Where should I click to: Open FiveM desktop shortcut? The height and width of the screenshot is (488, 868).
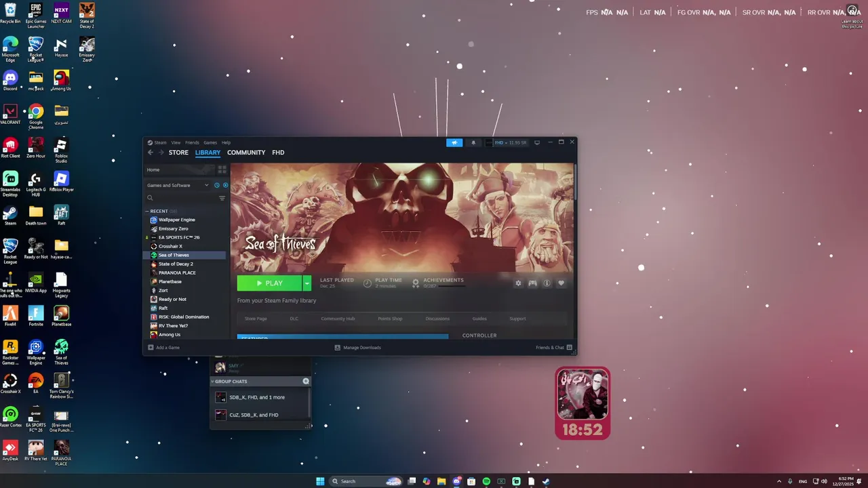coord(10,317)
